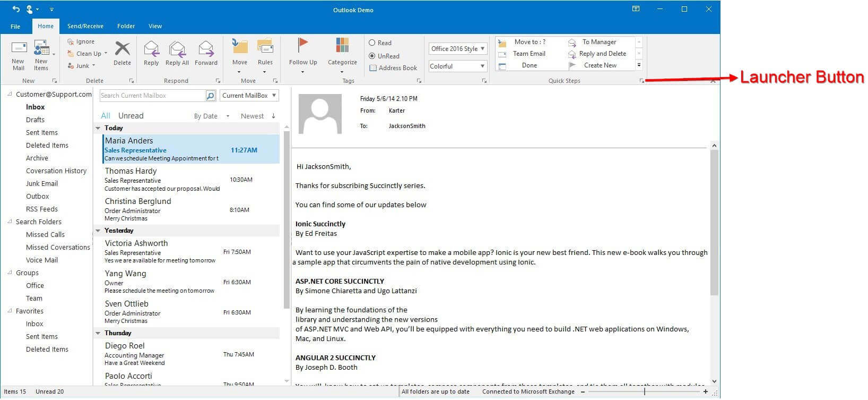
Task: Collapse the Yesterday mail group
Action: tap(98, 231)
